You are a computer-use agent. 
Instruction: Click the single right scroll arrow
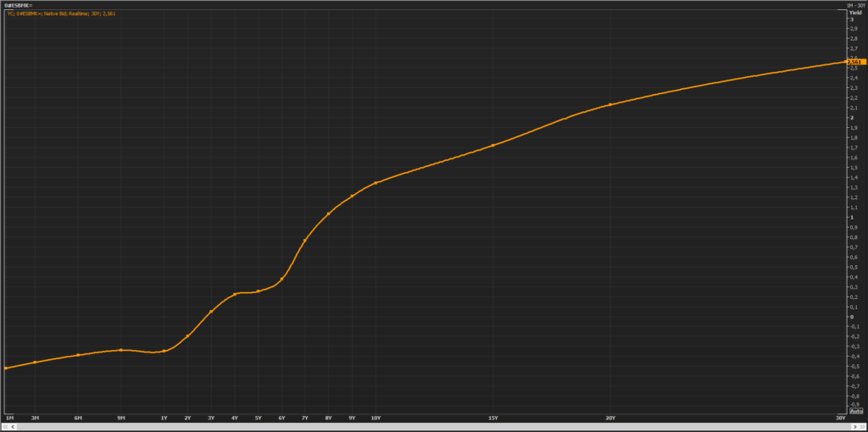coord(854,427)
